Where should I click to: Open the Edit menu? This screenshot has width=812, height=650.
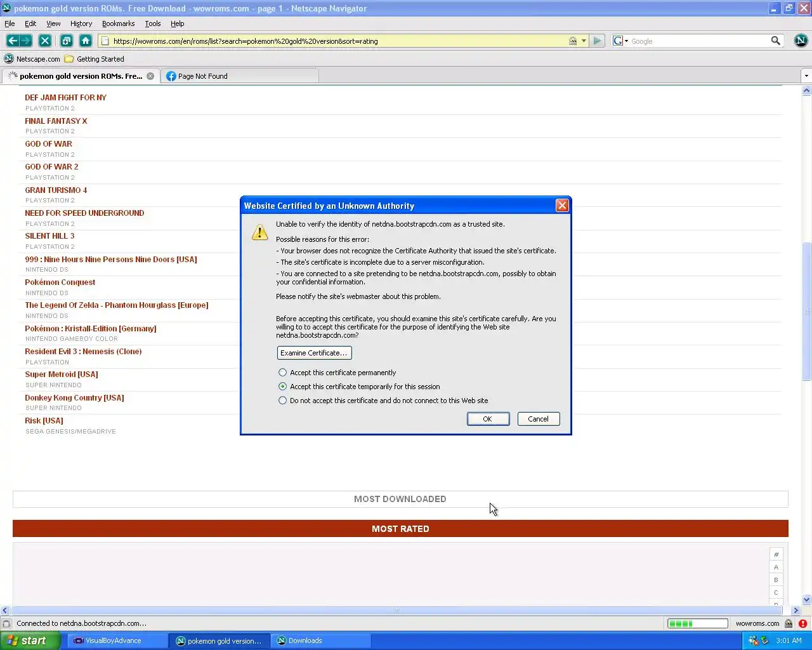pyautogui.click(x=30, y=23)
